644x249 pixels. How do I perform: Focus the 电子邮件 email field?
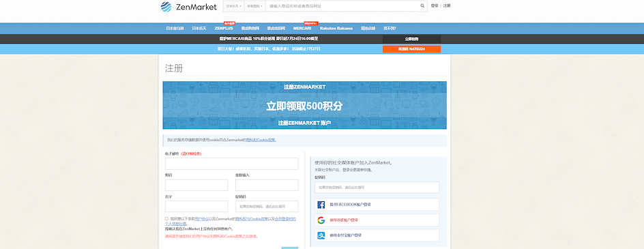tap(232, 164)
